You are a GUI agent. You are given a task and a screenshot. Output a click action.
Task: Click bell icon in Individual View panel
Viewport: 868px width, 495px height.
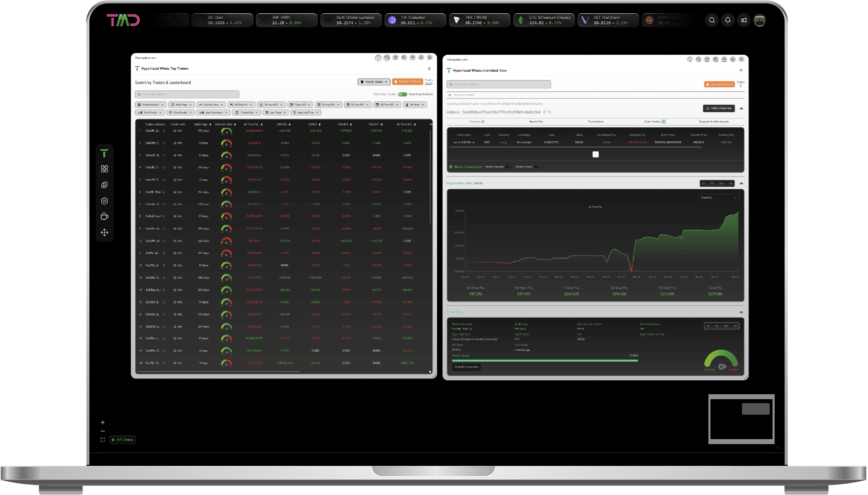point(741,70)
